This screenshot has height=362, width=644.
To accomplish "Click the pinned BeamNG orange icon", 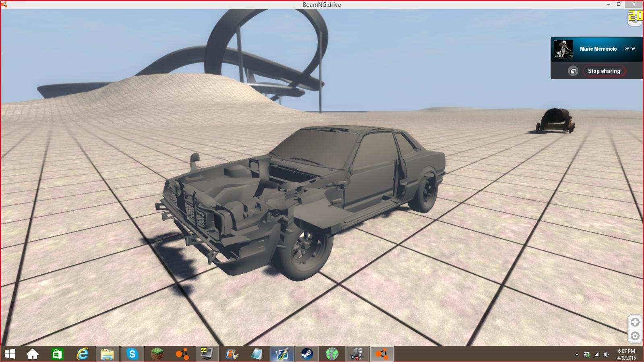I will pyautogui.click(x=182, y=354).
